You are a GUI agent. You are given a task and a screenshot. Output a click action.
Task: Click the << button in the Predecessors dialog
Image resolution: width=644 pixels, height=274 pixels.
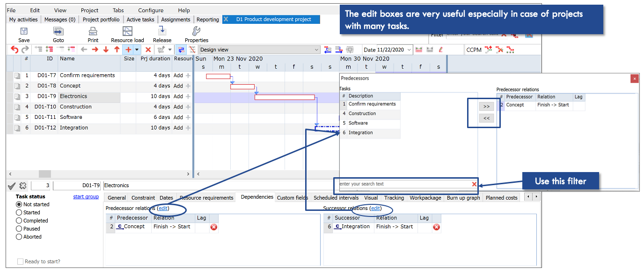click(x=486, y=118)
